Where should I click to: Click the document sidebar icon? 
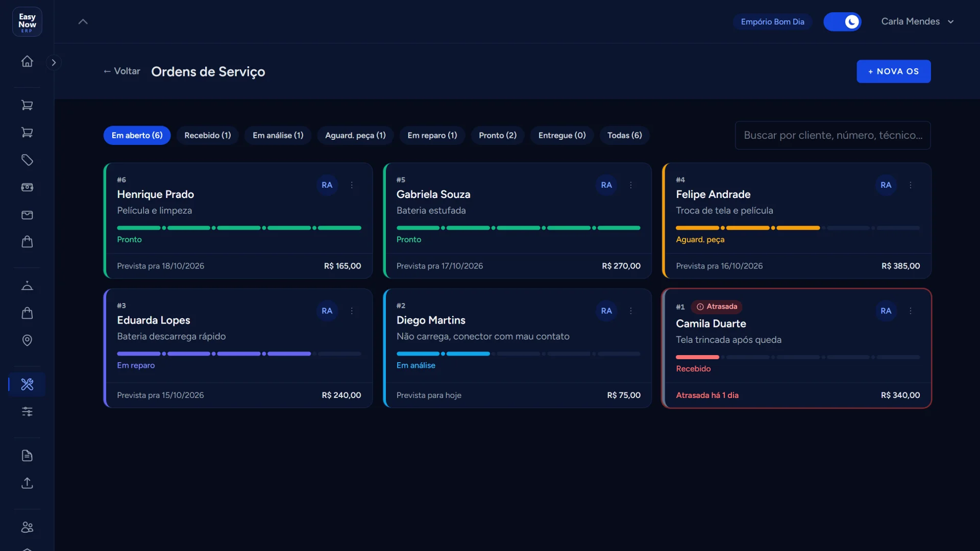coord(27,456)
